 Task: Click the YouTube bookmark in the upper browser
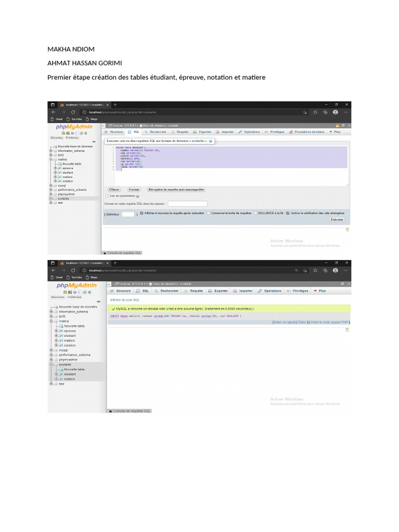point(74,119)
